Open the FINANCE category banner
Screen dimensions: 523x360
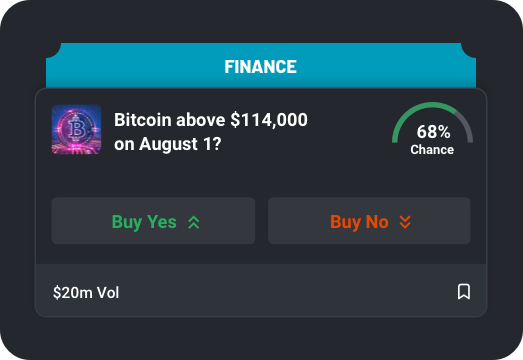tap(261, 66)
